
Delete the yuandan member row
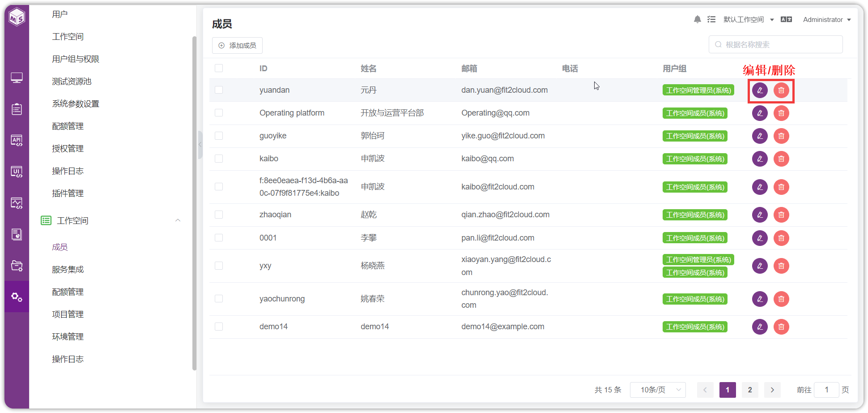coord(781,90)
